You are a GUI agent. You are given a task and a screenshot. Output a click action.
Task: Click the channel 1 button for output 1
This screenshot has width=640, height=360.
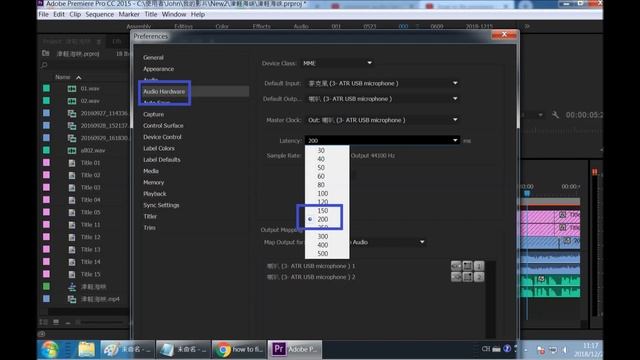(479, 266)
